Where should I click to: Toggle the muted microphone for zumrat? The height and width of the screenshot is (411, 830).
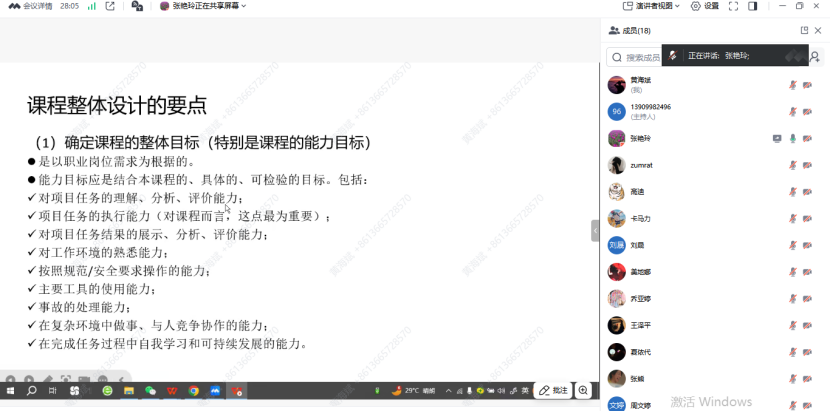click(x=793, y=166)
